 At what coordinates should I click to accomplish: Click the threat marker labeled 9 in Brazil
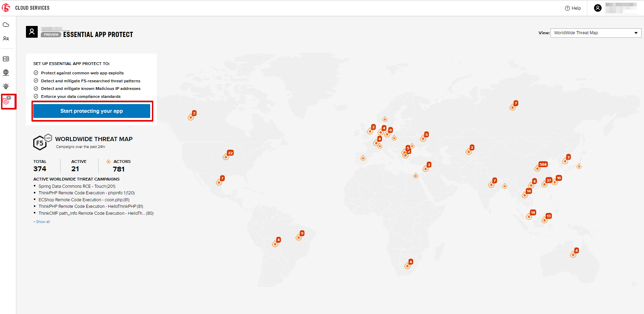pos(300,236)
